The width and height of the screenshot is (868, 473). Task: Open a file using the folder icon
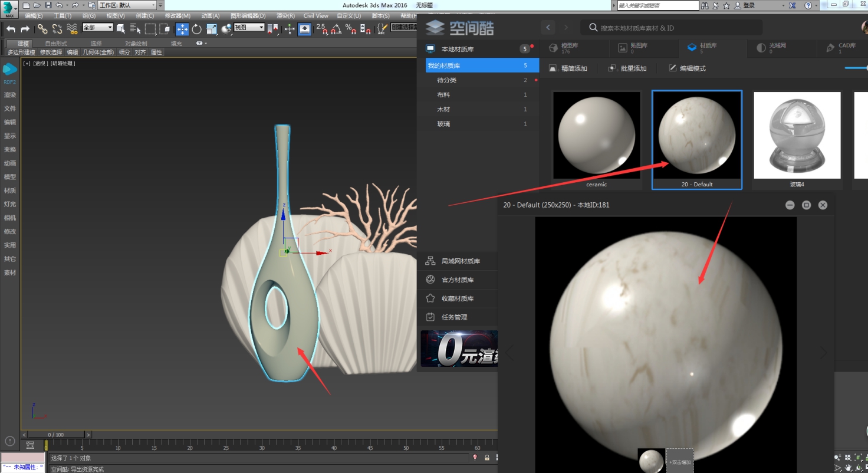pyautogui.click(x=37, y=5)
